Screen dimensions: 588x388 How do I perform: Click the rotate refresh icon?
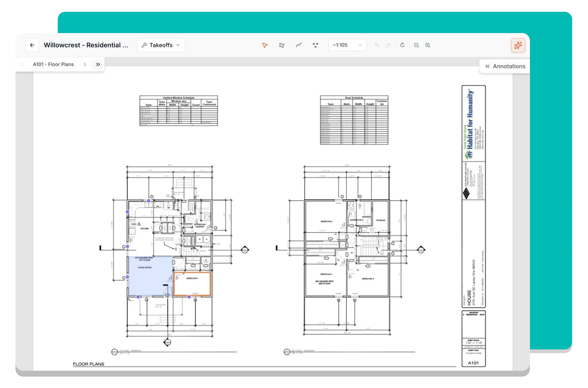402,45
